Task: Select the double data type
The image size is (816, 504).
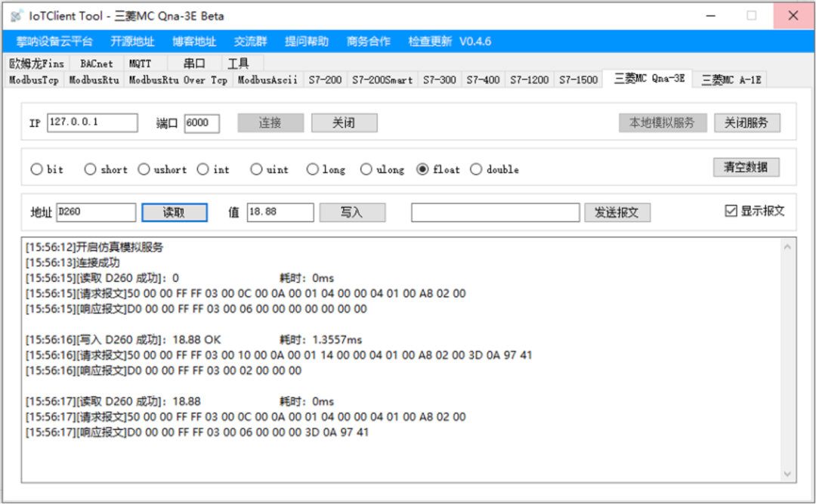Action: click(476, 169)
